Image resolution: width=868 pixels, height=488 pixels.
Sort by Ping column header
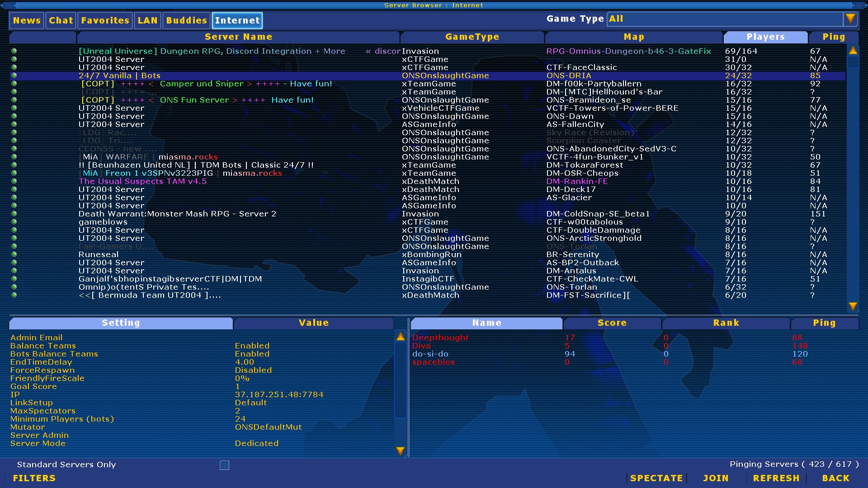(833, 37)
